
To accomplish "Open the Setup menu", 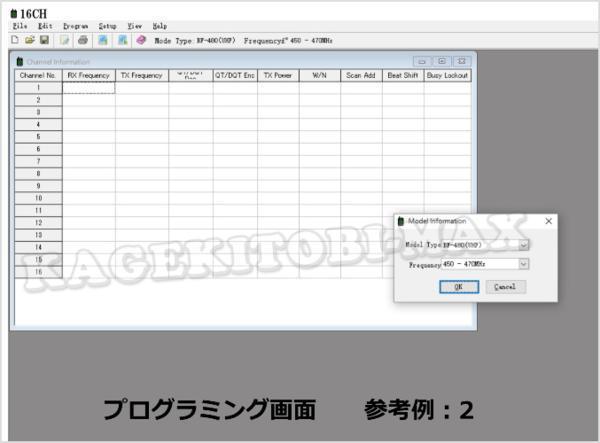I will click(x=107, y=26).
